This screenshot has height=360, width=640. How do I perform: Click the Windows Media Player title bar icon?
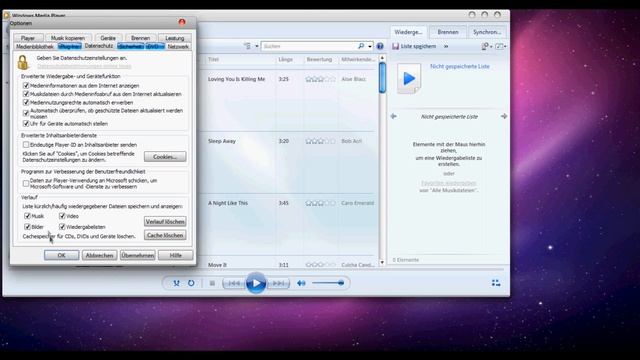click(x=6, y=15)
